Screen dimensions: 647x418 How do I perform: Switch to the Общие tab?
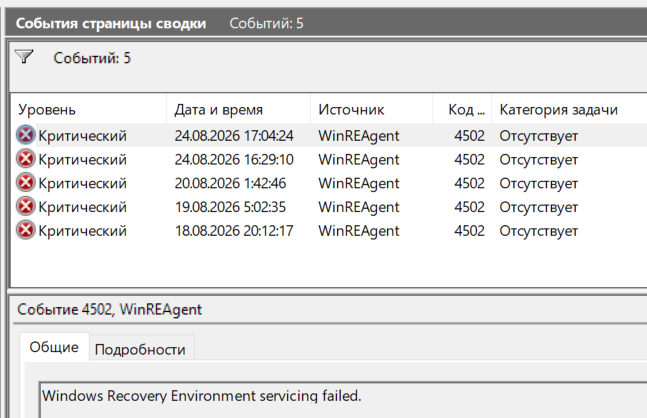pos(54,347)
